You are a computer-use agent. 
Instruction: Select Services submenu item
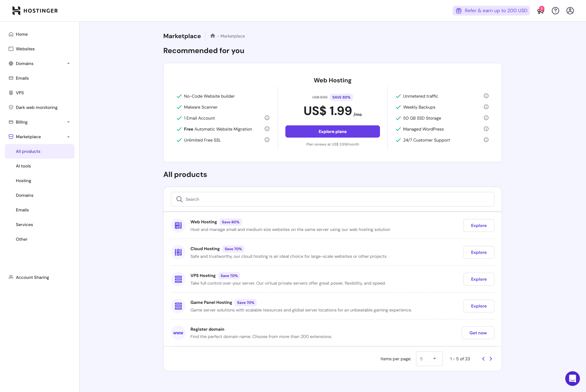tap(40, 225)
